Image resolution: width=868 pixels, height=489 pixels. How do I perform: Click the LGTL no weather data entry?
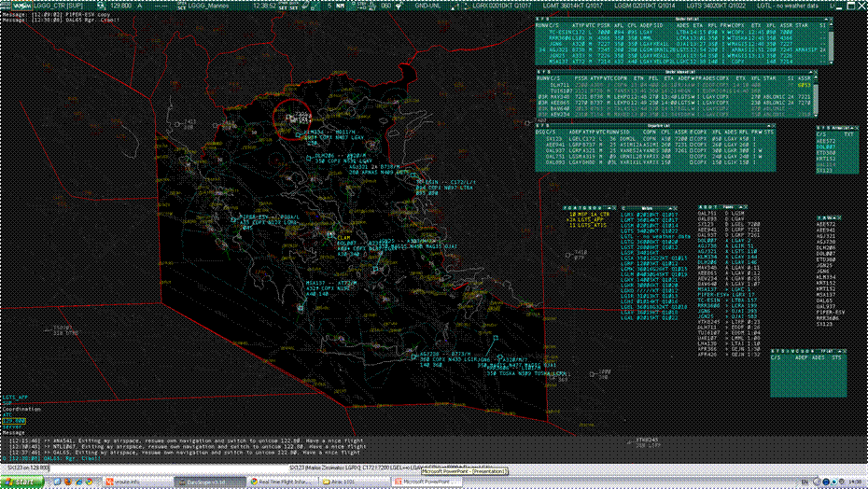(789, 6)
